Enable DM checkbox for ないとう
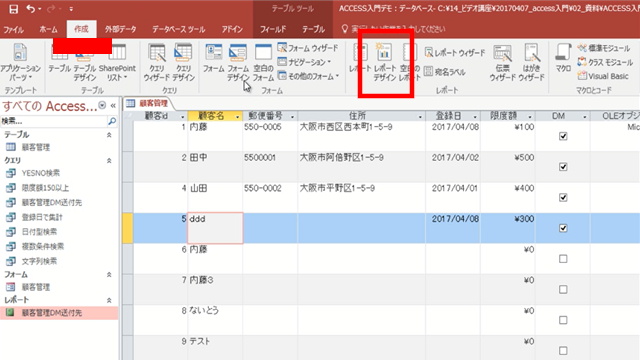640x360 pixels. click(x=563, y=320)
